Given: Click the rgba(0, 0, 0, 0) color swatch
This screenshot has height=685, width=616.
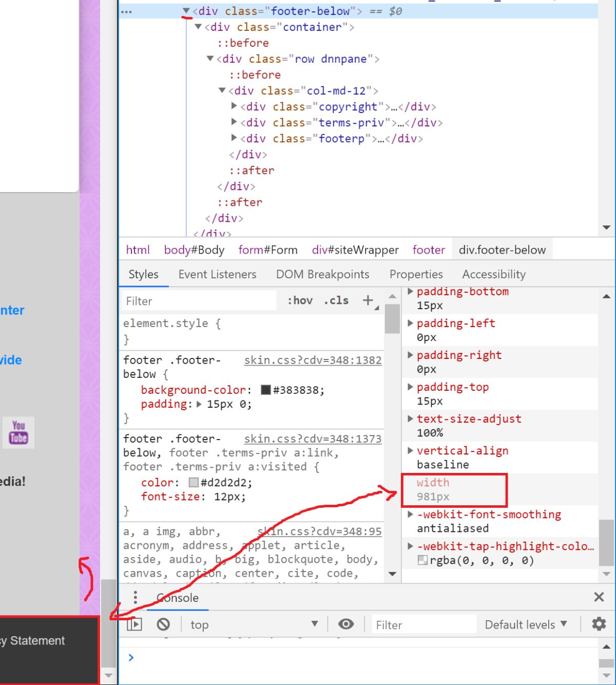Looking at the screenshot, I should 422,560.
